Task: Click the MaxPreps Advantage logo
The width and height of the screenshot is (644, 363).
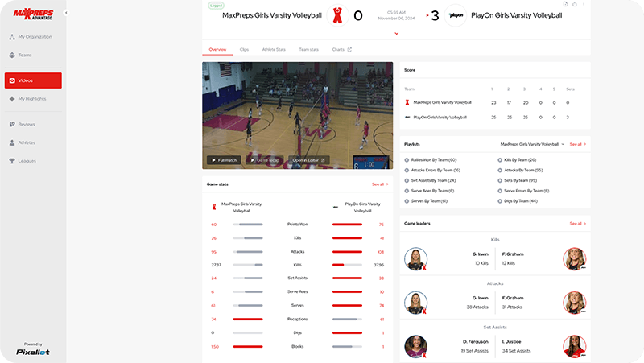Action: click(33, 14)
